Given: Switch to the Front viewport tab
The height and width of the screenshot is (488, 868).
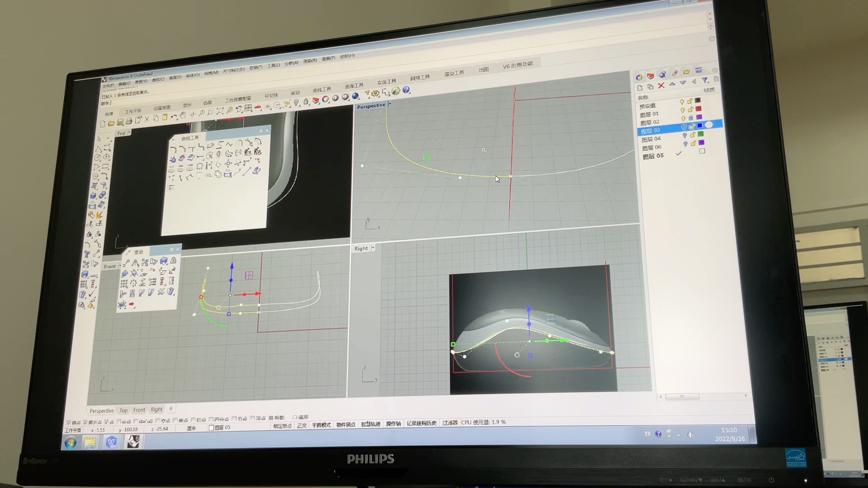Looking at the screenshot, I should click(139, 410).
